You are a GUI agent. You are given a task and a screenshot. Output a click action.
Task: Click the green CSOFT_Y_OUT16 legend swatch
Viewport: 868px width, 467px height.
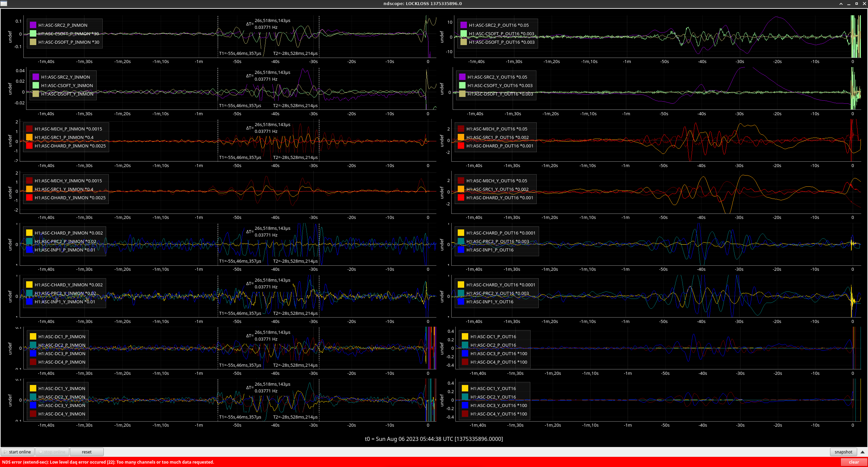point(462,85)
